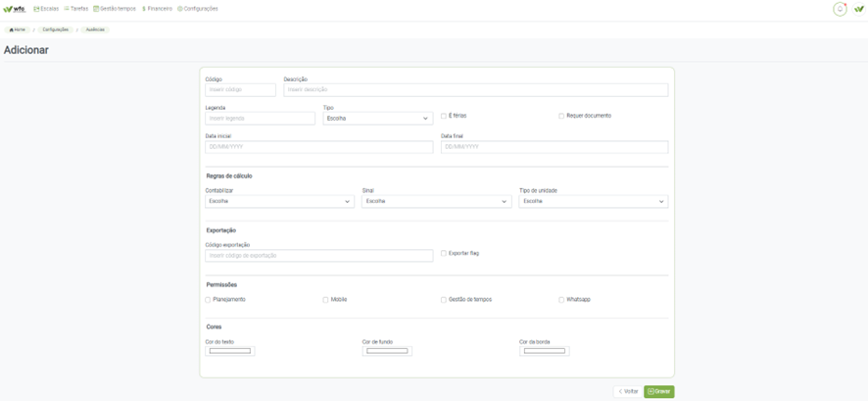Open Financeiro from the top navigation
Viewport: 868px width, 401px height.
[x=157, y=8]
